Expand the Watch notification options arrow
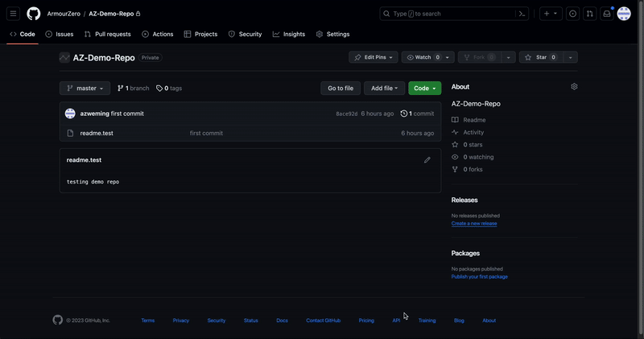644x339 pixels. tap(448, 57)
